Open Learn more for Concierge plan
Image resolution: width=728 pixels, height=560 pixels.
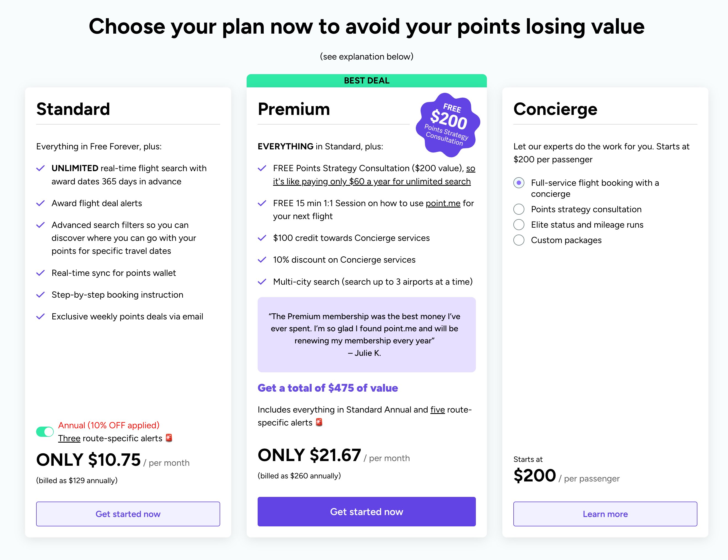[605, 514]
